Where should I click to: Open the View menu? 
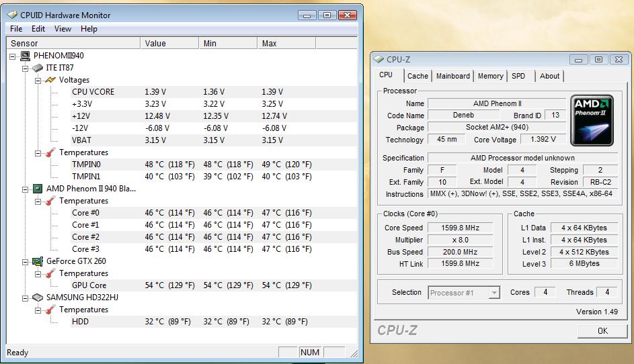coord(63,29)
